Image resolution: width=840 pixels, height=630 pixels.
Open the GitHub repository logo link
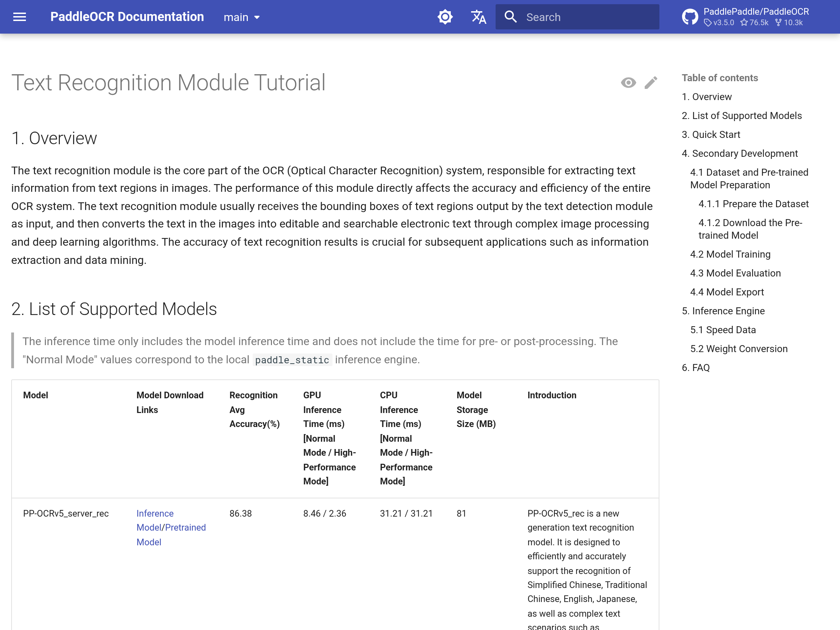point(689,17)
